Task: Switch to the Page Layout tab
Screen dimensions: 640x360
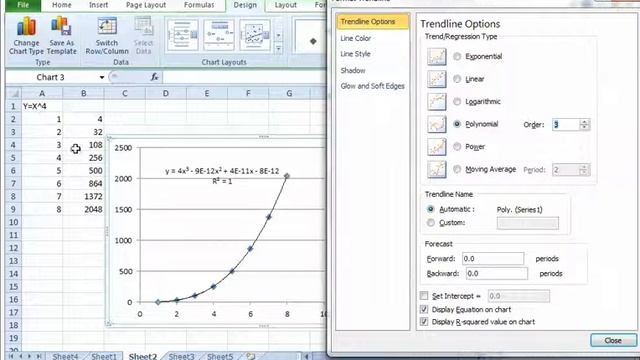Action: (146, 5)
